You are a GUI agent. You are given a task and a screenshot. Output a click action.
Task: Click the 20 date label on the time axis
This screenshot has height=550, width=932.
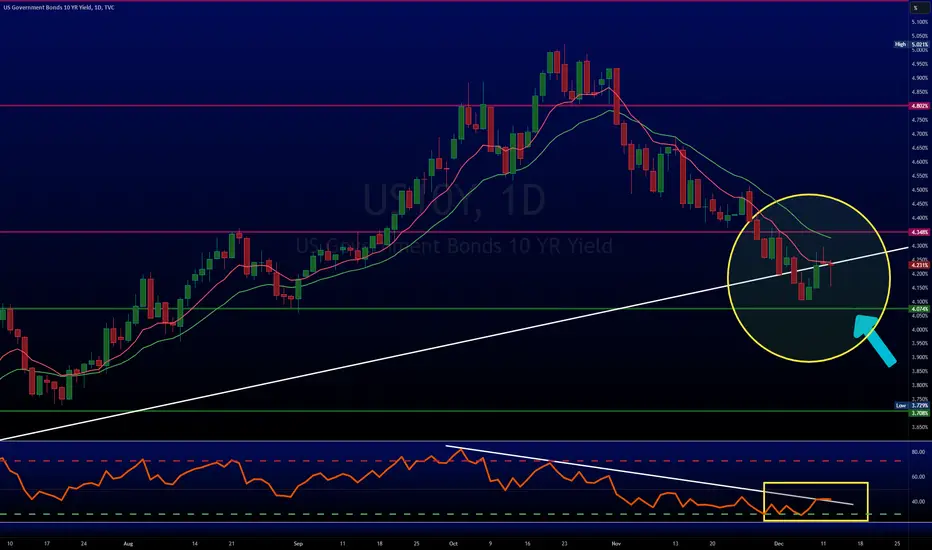tap(712, 543)
